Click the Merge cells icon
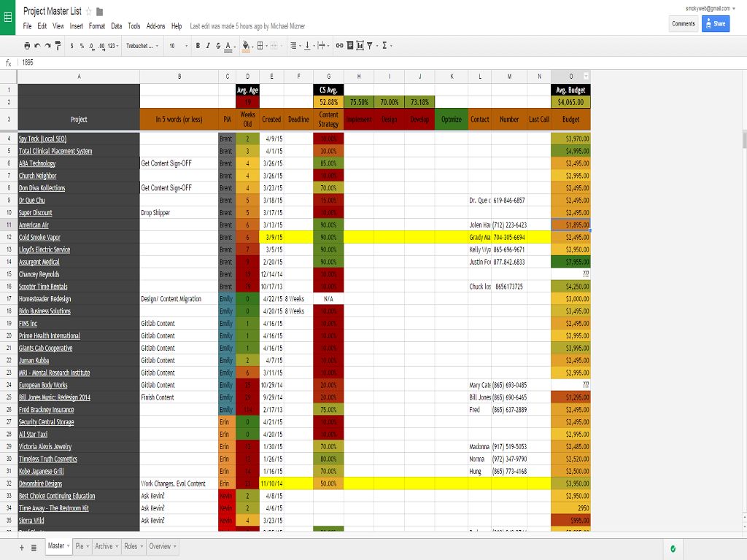The image size is (747, 560). 274,46
